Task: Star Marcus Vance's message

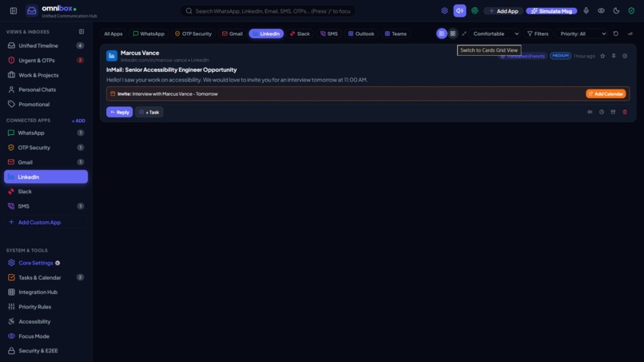Action: [x=602, y=56]
